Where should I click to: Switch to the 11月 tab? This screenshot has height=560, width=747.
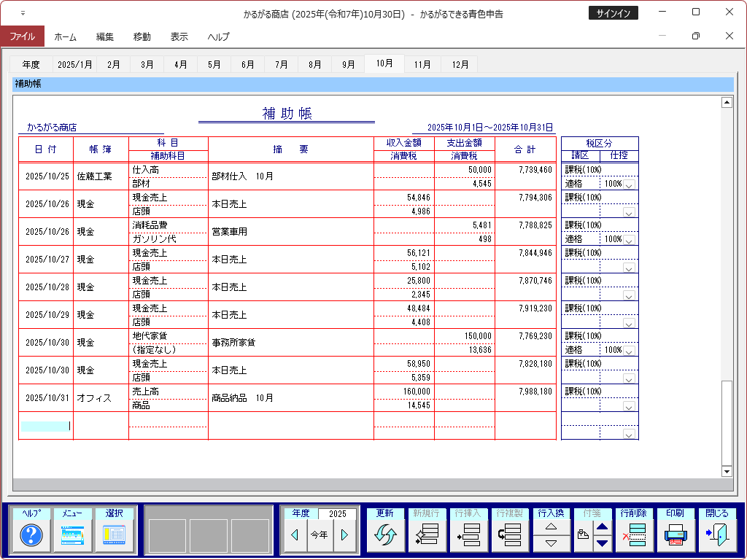(422, 64)
